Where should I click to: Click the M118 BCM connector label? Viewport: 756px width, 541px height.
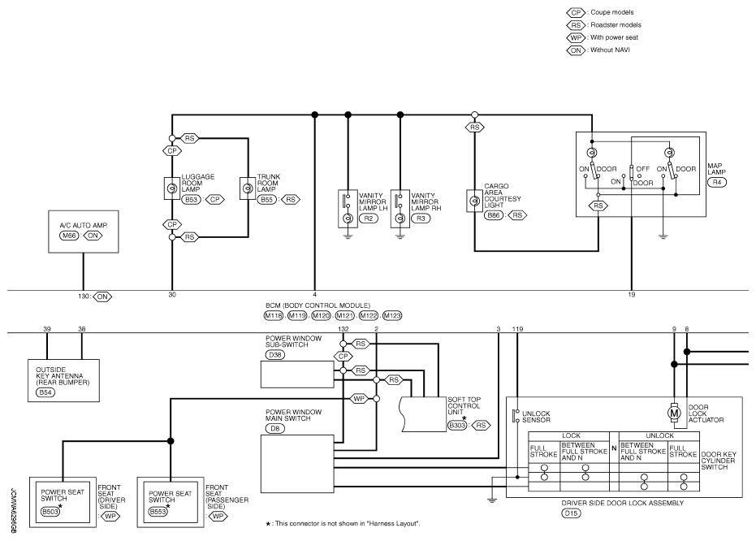(274, 315)
